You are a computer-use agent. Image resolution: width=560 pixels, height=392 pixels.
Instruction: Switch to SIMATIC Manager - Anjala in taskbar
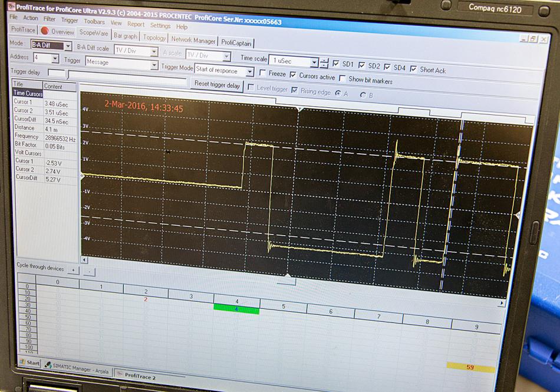click(x=77, y=368)
